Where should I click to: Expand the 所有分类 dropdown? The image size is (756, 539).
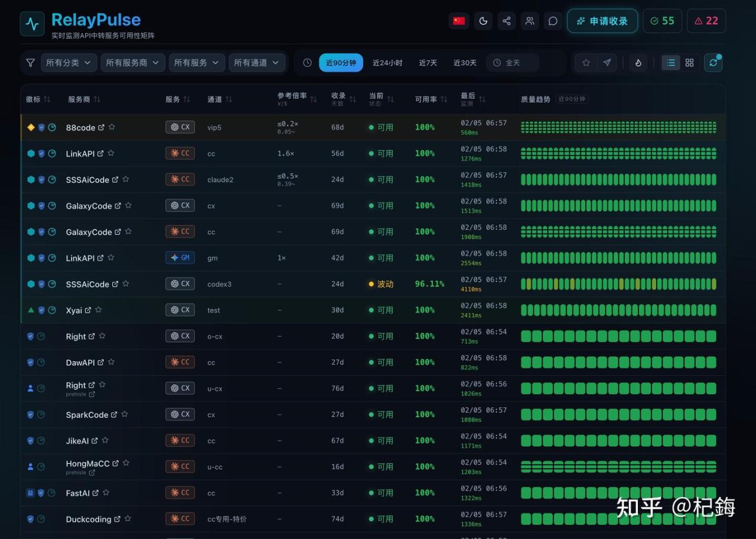tap(69, 63)
